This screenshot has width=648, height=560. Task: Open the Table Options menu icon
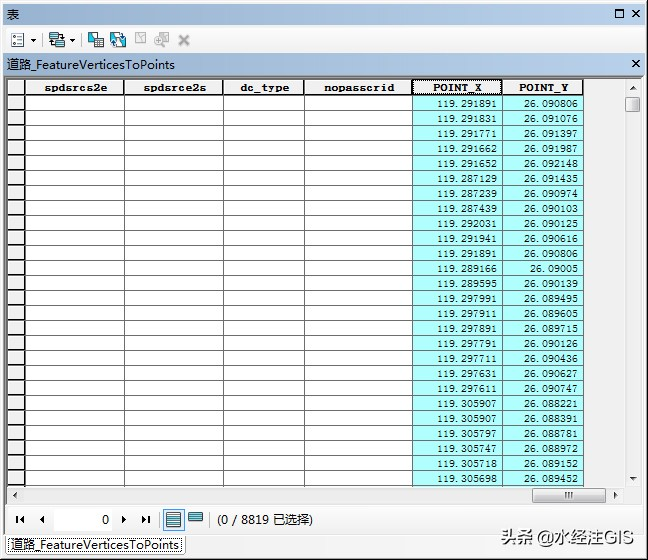[18, 40]
